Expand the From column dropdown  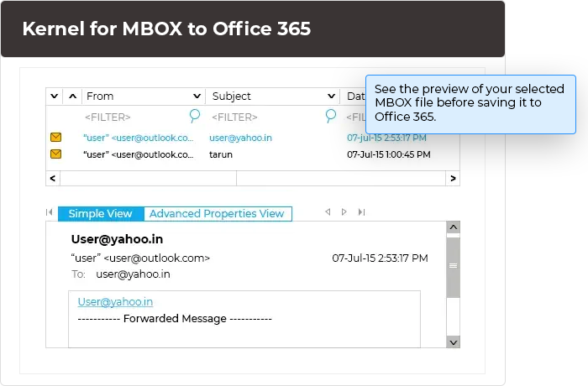point(197,96)
